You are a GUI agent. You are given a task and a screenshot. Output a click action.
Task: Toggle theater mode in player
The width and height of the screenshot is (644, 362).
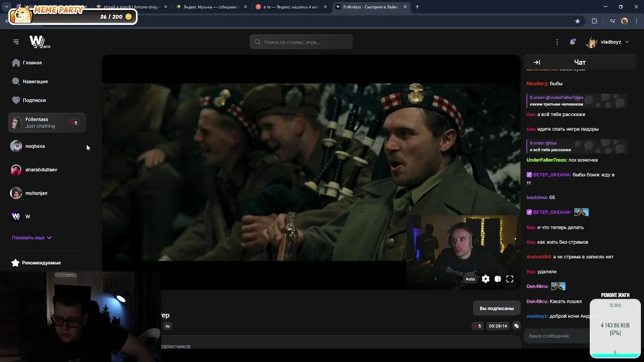tap(498, 279)
